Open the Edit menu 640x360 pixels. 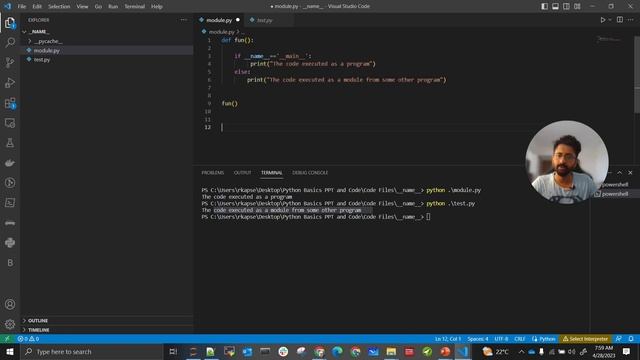click(x=37, y=7)
